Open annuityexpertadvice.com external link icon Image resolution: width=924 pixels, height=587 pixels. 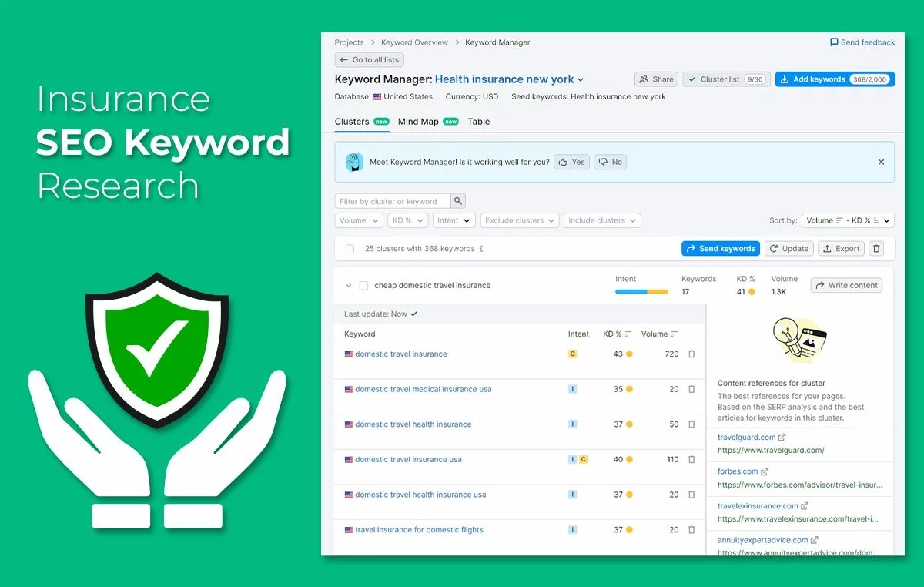coord(815,540)
